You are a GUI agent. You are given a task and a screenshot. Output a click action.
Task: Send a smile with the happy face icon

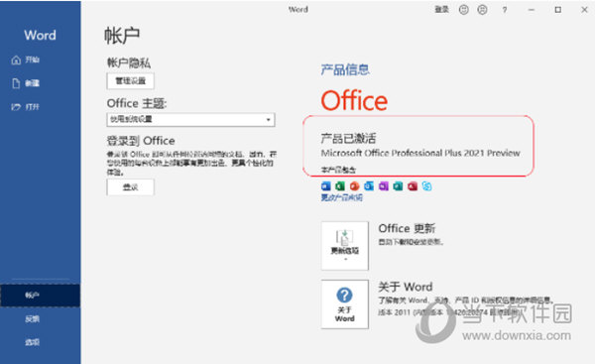[464, 10]
